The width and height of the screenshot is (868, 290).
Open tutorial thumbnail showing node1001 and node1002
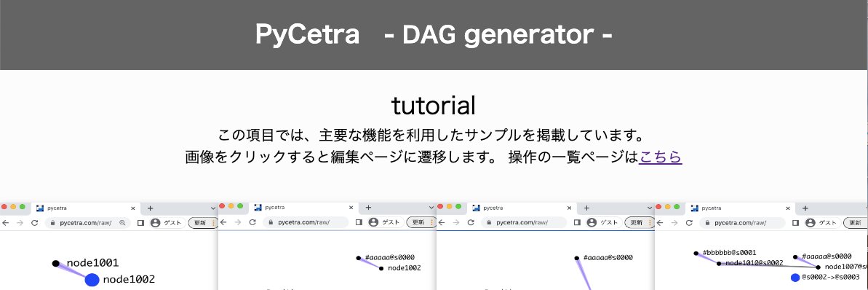tap(109, 246)
